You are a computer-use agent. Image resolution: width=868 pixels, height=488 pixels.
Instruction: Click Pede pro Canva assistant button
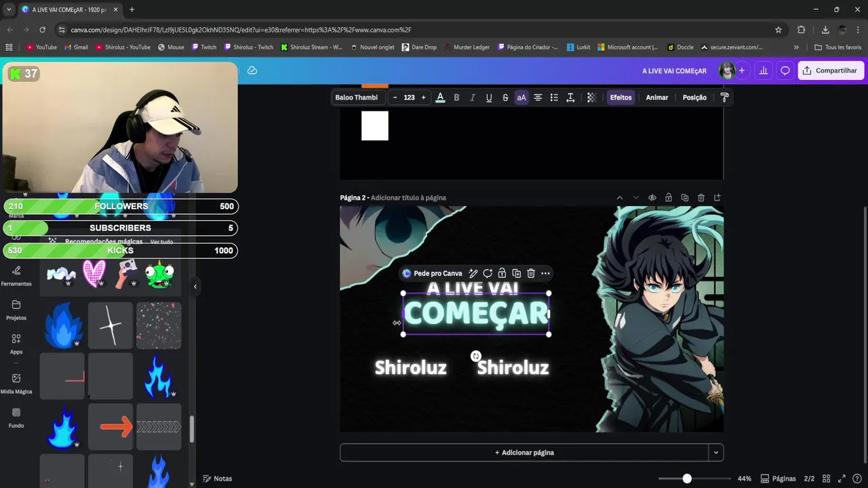(x=432, y=274)
